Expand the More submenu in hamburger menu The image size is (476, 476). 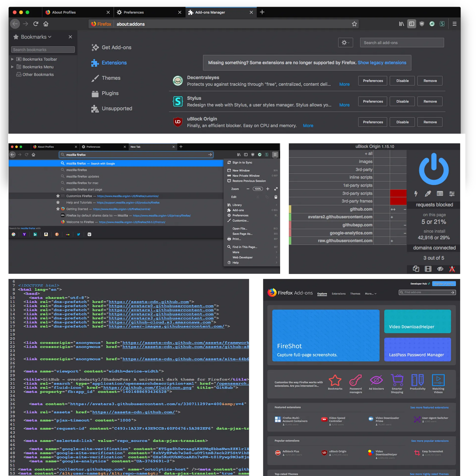(x=252, y=252)
